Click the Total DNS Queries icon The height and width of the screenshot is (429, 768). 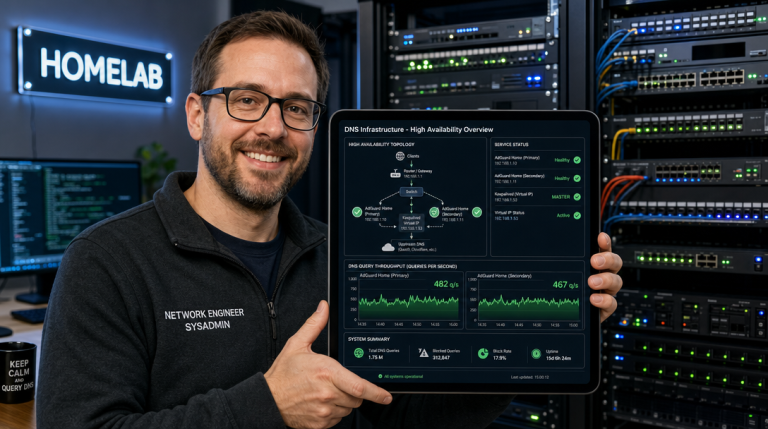coord(359,353)
